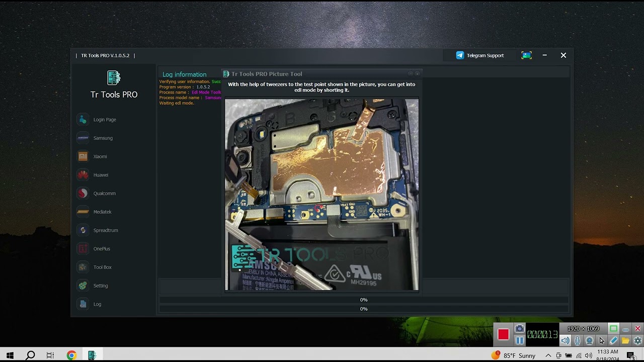The height and width of the screenshot is (362, 644).
Task: Open Windows search from the taskbar
Action: tap(30, 355)
